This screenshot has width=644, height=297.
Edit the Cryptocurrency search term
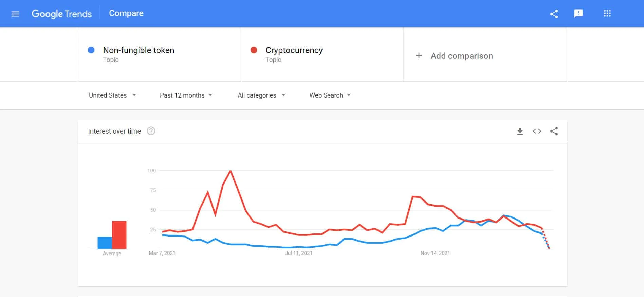(x=294, y=50)
